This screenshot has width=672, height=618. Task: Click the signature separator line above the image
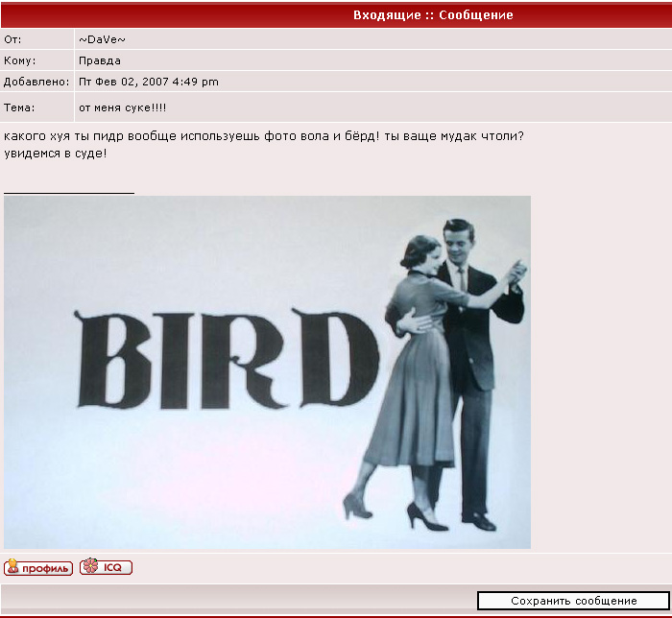click(x=69, y=193)
